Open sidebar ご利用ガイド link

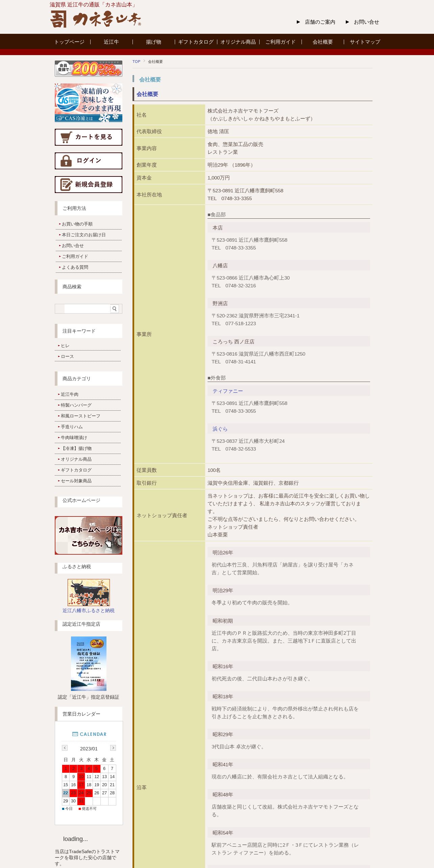(75, 257)
